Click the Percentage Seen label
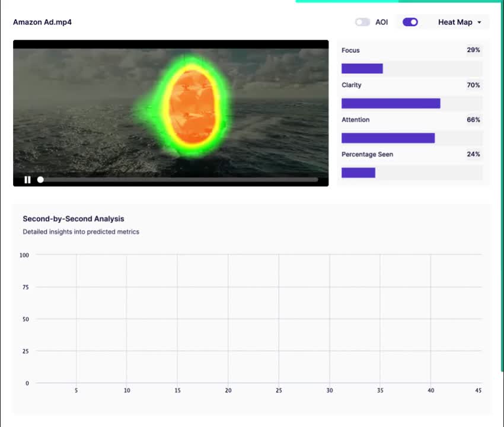Screen dimensions: 504x427 367,154
